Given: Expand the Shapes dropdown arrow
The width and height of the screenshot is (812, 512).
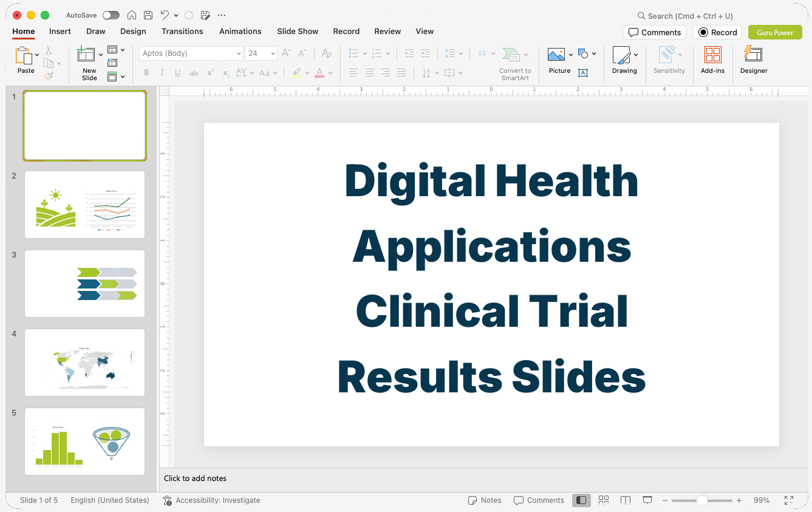Looking at the screenshot, I should (x=594, y=53).
